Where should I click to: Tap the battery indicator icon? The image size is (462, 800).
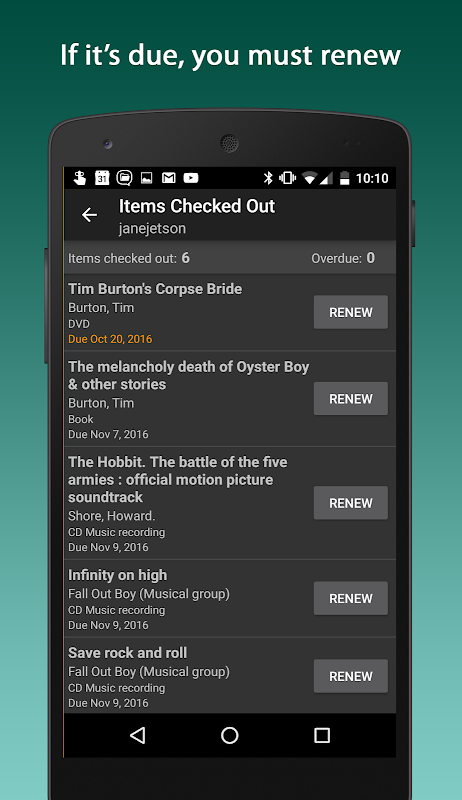click(x=345, y=178)
